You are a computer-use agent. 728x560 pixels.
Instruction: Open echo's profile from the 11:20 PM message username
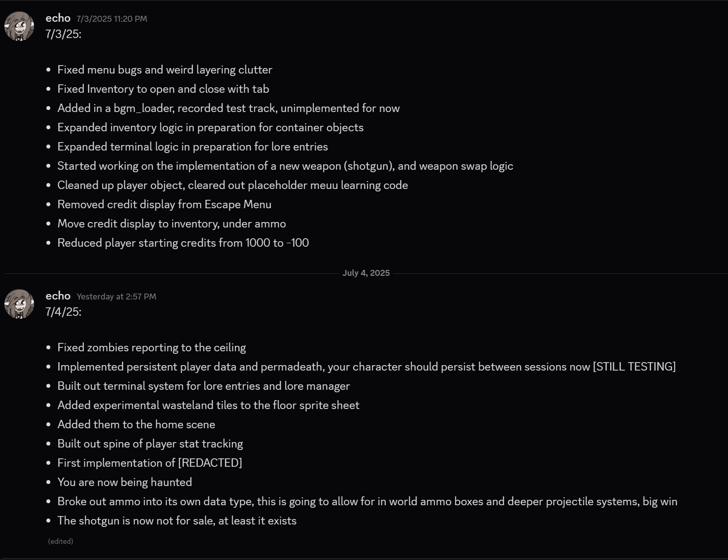[x=58, y=18]
